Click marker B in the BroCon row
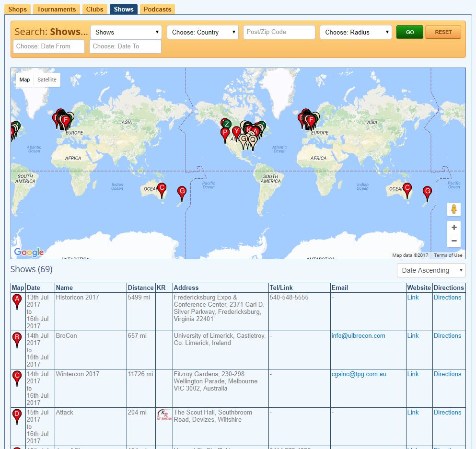The image size is (476, 449). click(17, 340)
